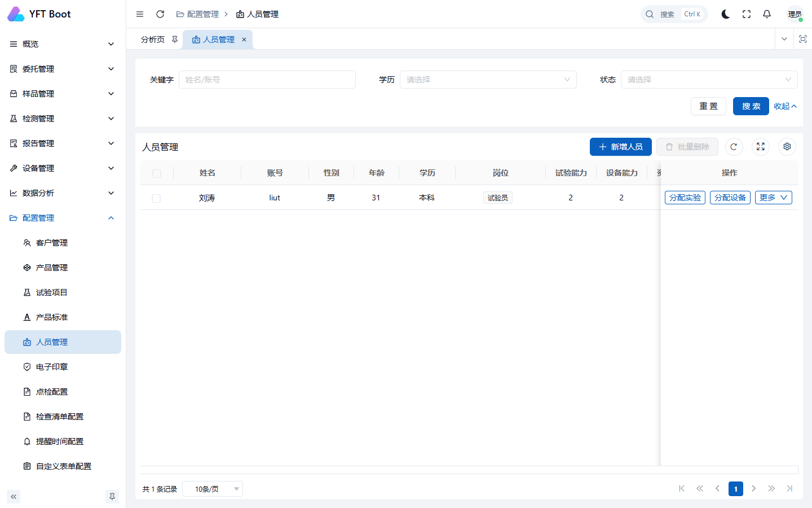This screenshot has width=812, height=508.
Task: Open table column settings gear
Action: (x=787, y=147)
